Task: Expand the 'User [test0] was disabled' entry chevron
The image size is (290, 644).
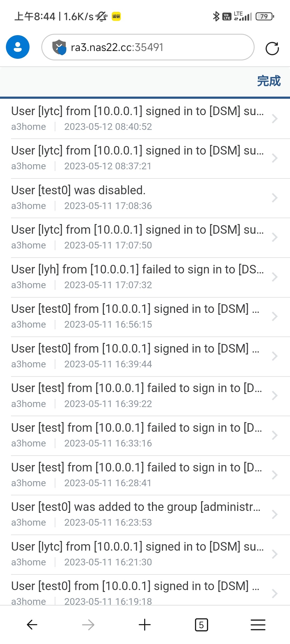Action: [x=274, y=198]
